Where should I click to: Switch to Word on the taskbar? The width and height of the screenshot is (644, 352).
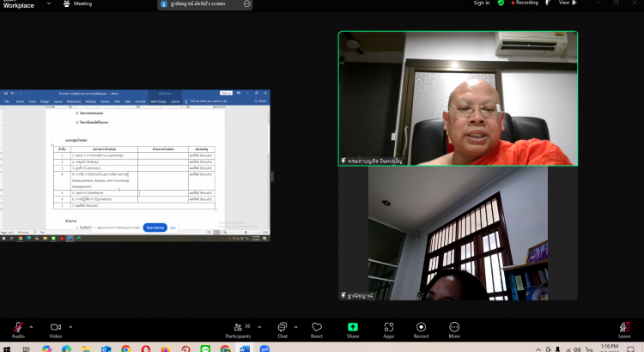(245, 349)
